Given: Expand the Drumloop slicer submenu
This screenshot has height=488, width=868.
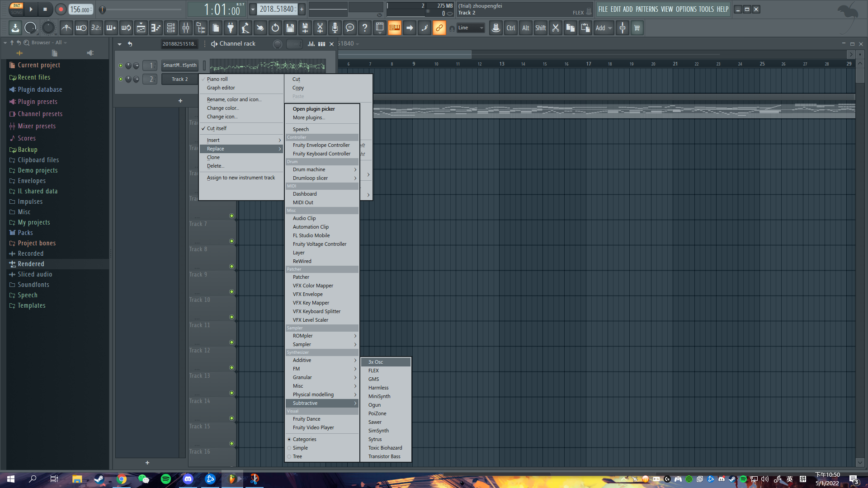Looking at the screenshot, I should pyautogui.click(x=322, y=178).
